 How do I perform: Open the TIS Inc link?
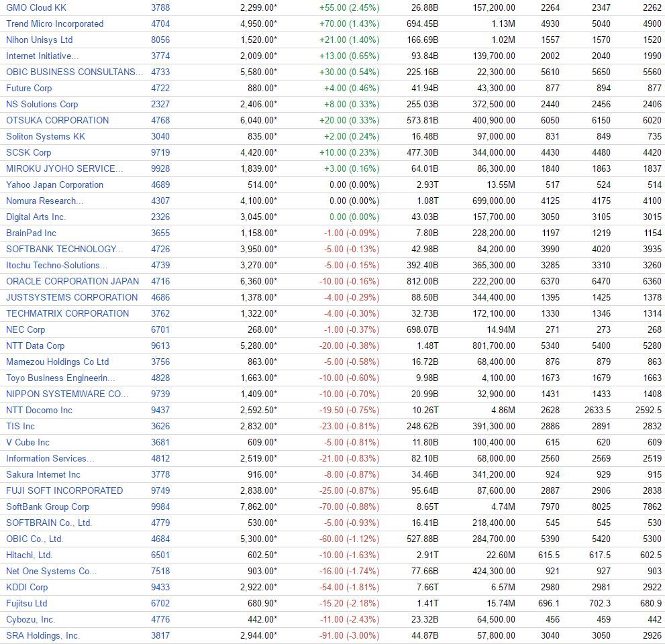(x=20, y=427)
